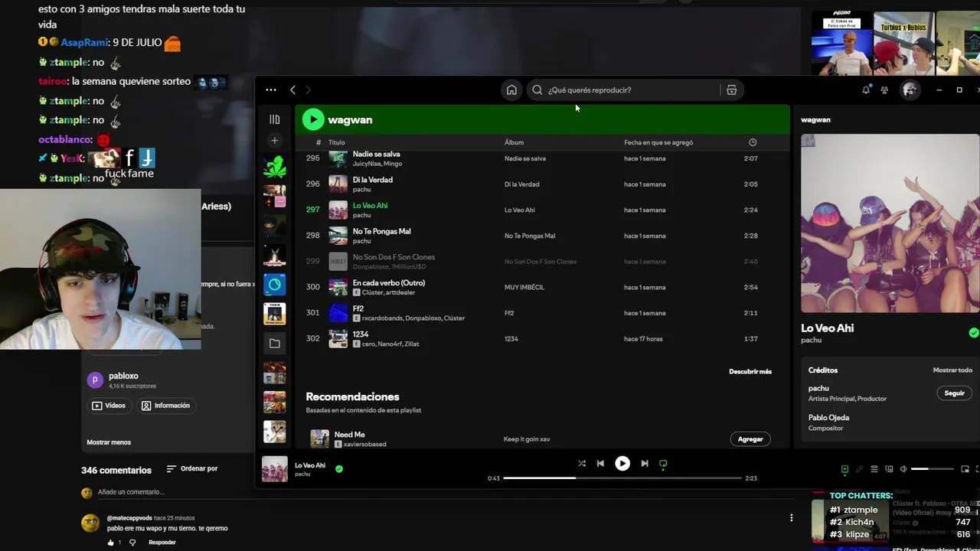Go back with the Spotify back arrow
This screenshot has width=980, height=551.
tap(292, 90)
